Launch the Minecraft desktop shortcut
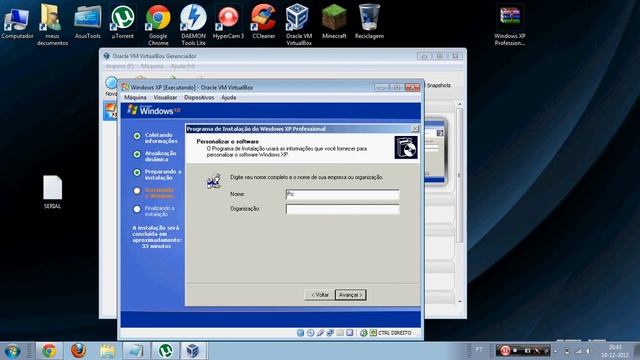Viewport: 640px width, 360px height. 334,22
